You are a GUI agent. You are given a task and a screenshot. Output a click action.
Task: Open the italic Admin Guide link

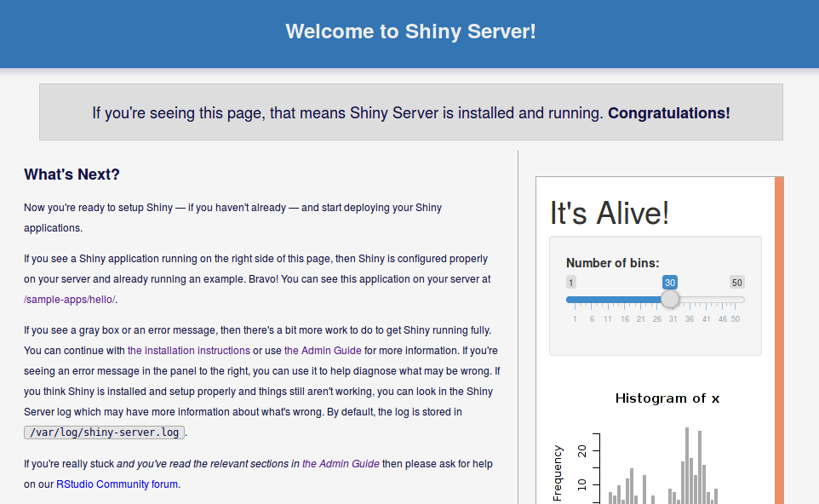coord(341,464)
